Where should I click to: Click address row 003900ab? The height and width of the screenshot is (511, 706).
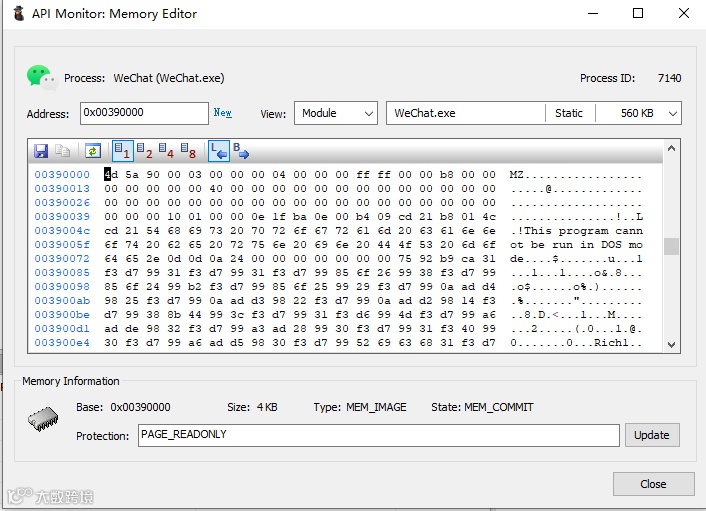tap(62, 301)
